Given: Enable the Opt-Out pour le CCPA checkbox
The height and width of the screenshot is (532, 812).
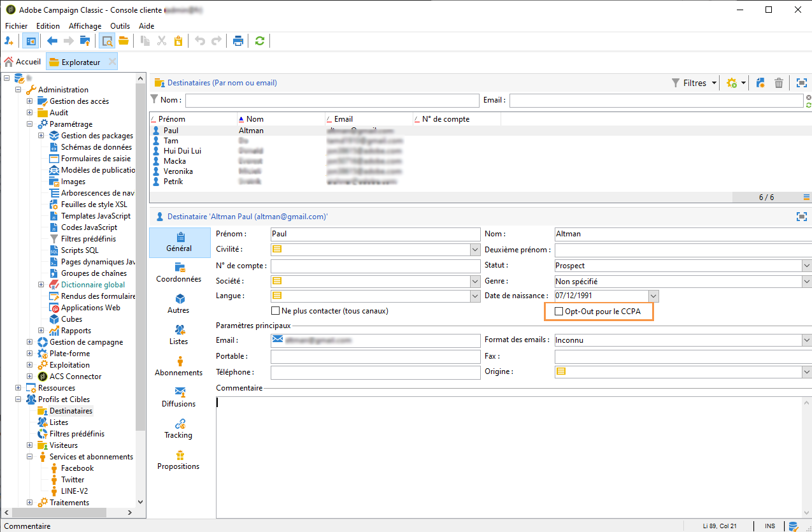Looking at the screenshot, I should coord(559,312).
